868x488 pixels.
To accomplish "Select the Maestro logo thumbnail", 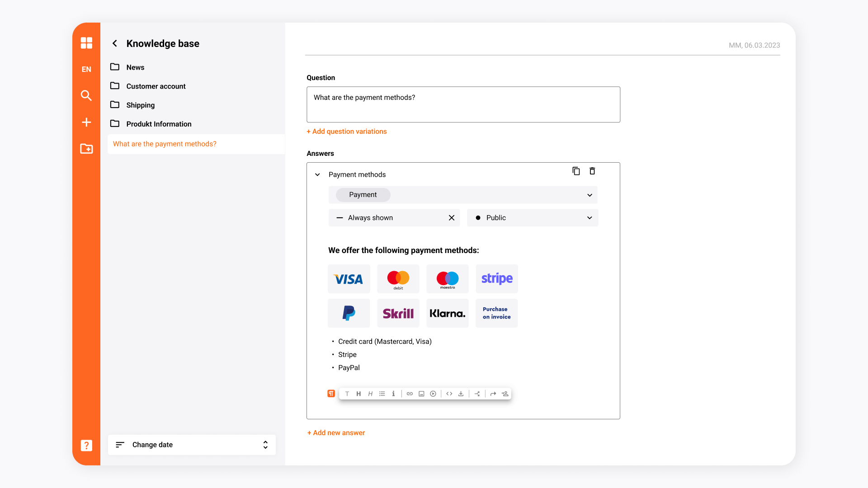I will [x=448, y=279].
